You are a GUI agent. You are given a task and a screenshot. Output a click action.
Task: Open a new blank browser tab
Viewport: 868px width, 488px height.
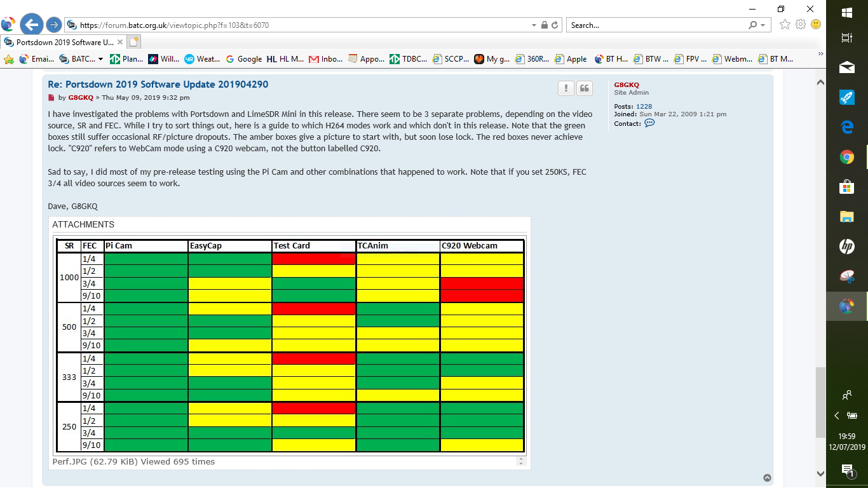point(133,42)
